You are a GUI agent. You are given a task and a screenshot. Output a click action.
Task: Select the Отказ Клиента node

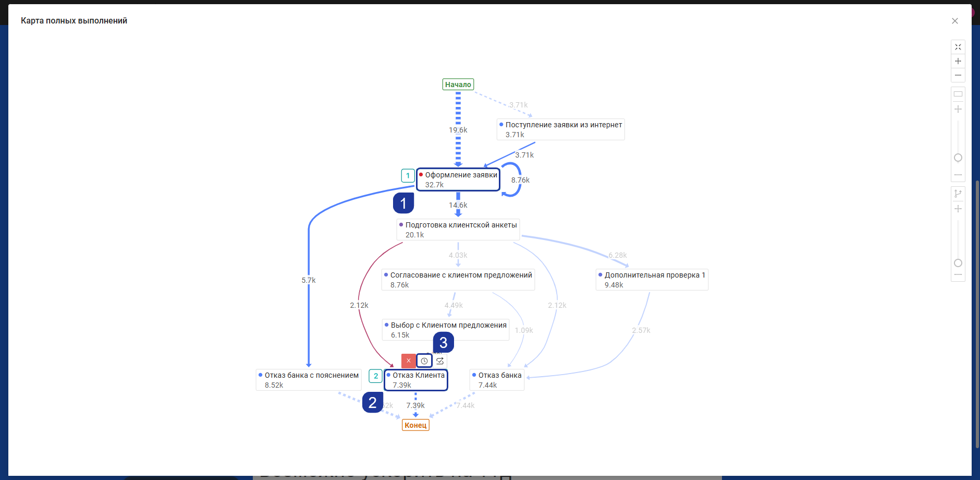point(416,380)
